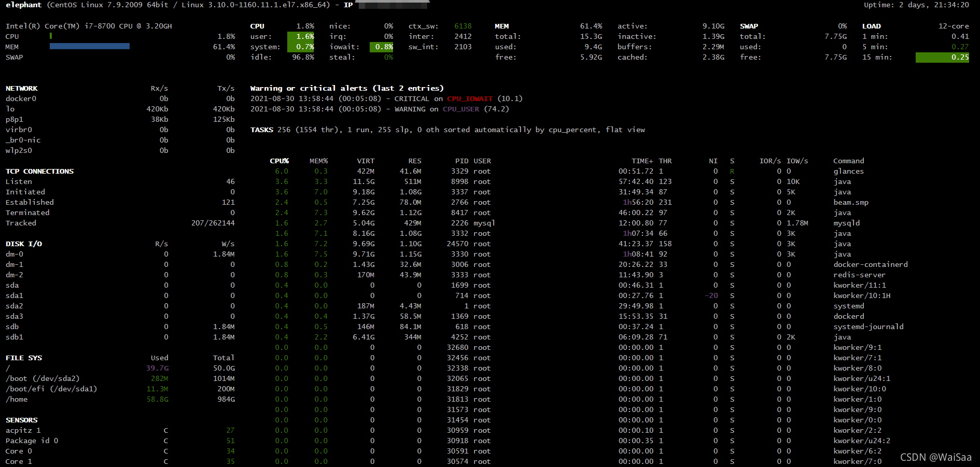This screenshot has width=980, height=467.
Task: Click the acpitz 1 sensor row
Action: 120,430
